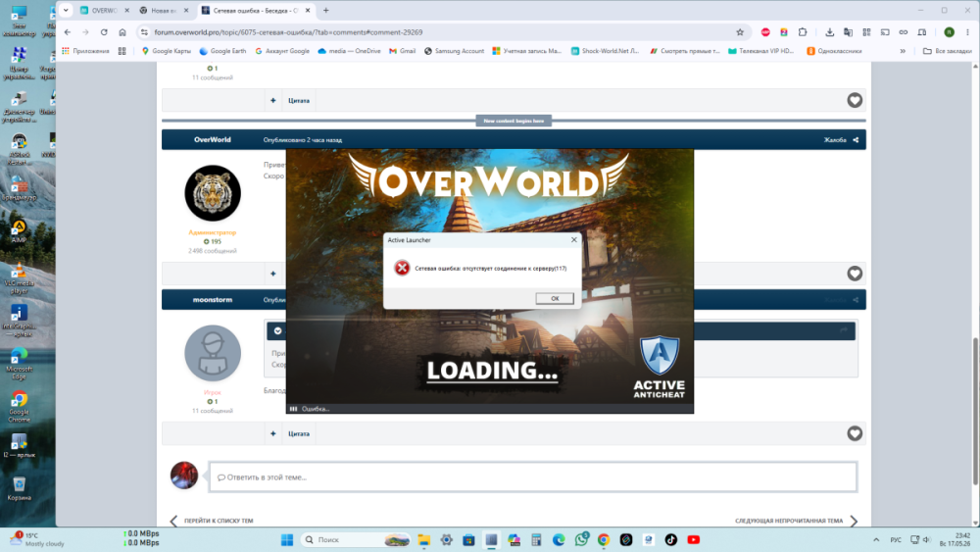Reload the forum page

pos(104,32)
